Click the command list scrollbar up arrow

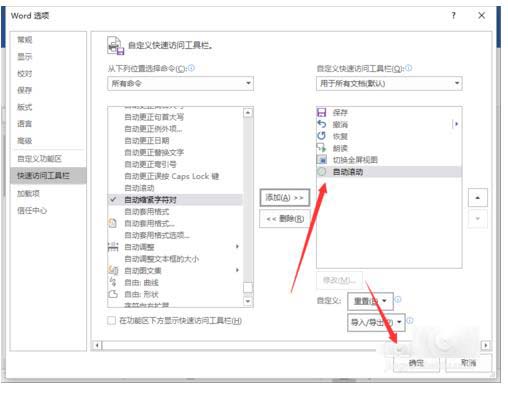pyautogui.click(x=248, y=113)
